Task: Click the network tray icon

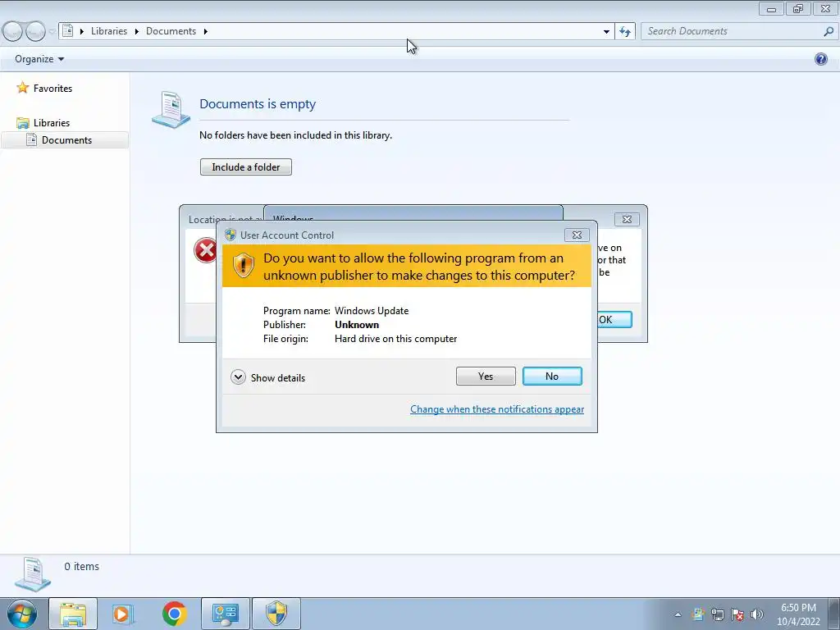Action: tap(717, 614)
